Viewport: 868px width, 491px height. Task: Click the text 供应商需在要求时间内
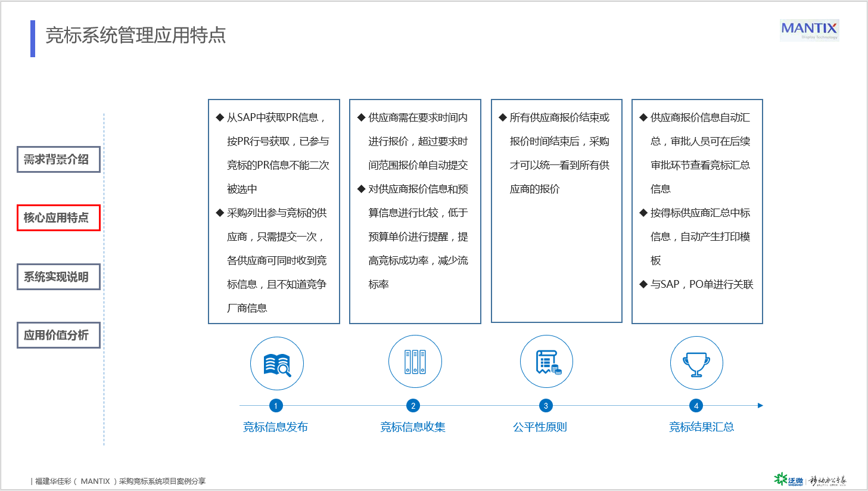418,117
